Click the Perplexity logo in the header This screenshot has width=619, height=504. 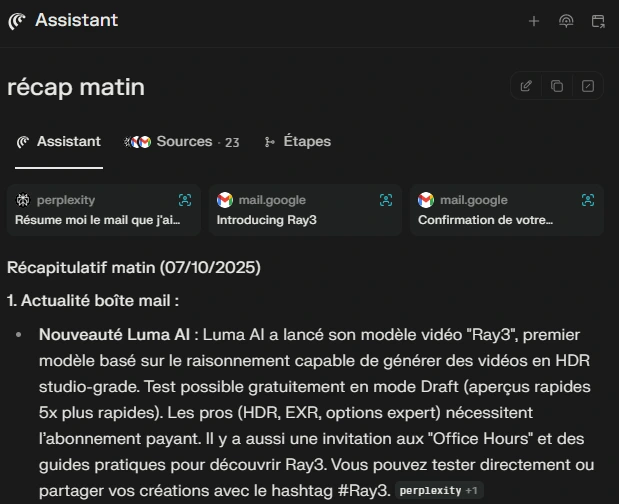pos(16,21)
